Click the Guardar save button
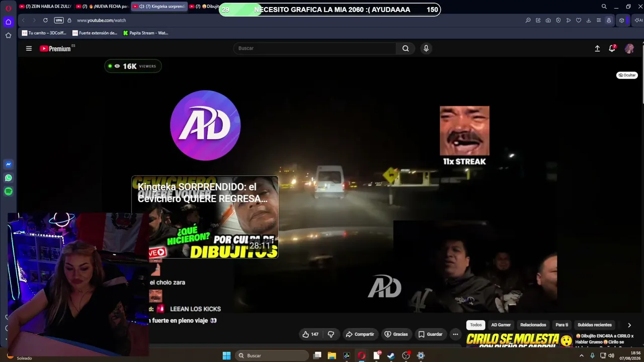The image size is (644, 362). 430,334
